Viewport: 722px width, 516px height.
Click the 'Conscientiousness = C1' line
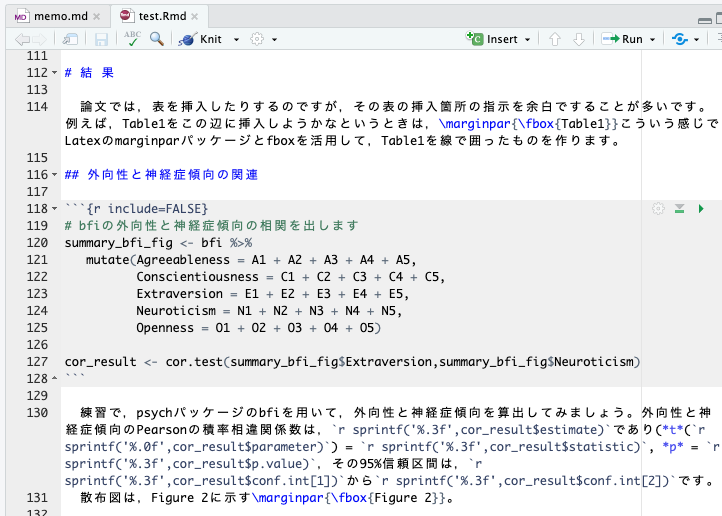291,277
